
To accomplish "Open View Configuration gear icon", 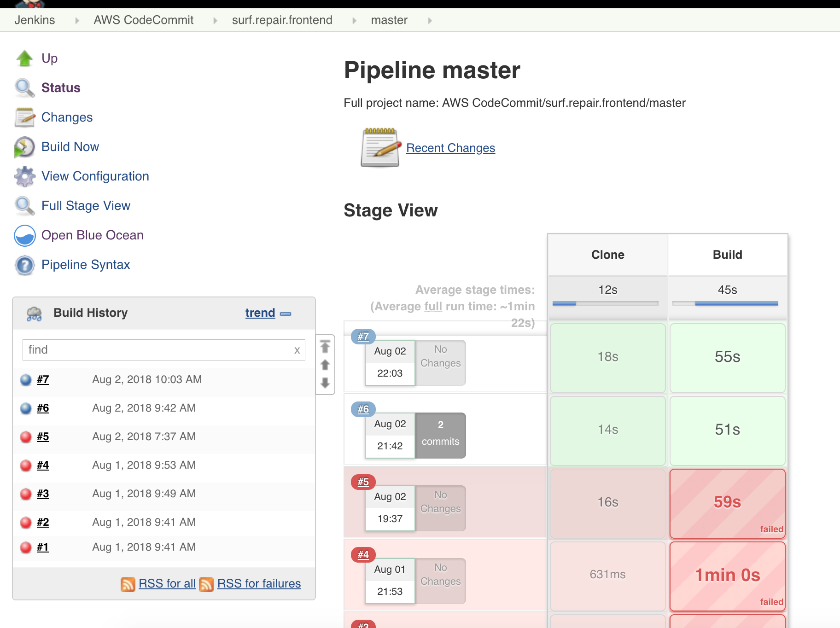I will [24, 176].
